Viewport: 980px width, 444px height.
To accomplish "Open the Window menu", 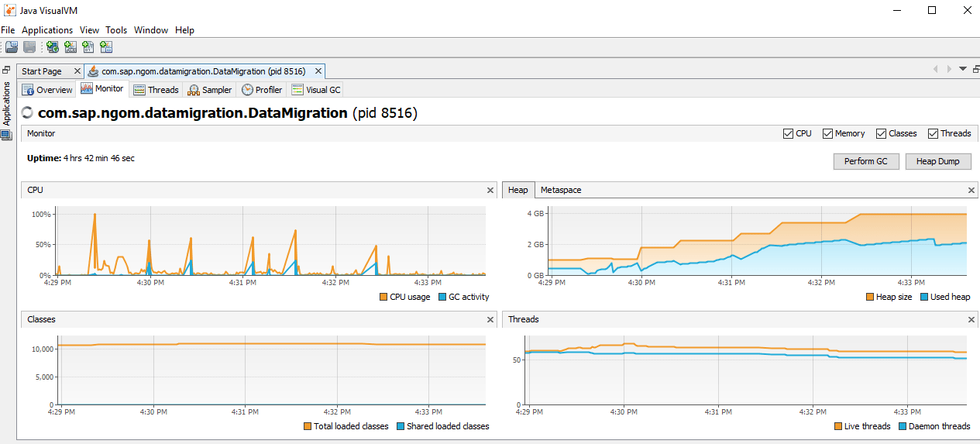I will coord(151,30).
